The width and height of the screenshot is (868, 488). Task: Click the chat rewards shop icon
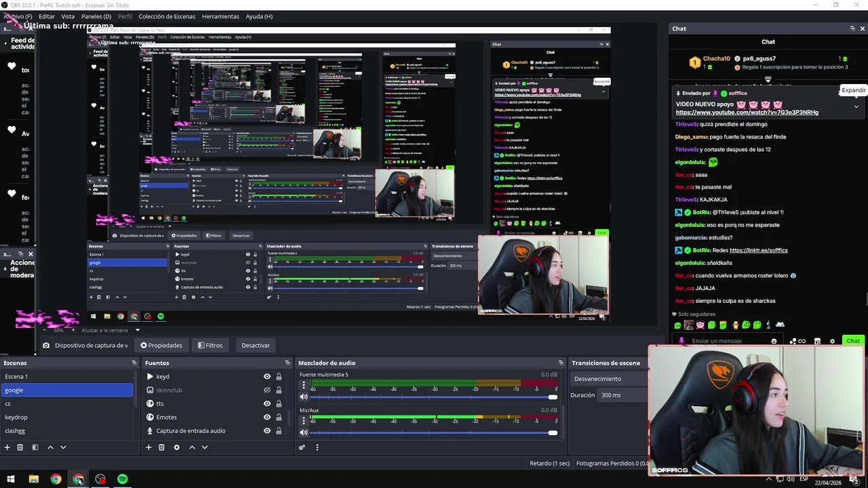817,341
